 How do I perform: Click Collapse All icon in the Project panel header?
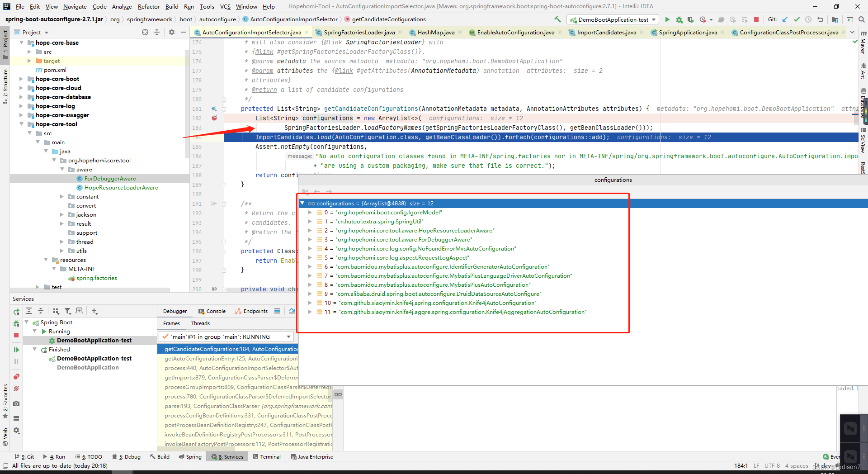click(157, 32)
